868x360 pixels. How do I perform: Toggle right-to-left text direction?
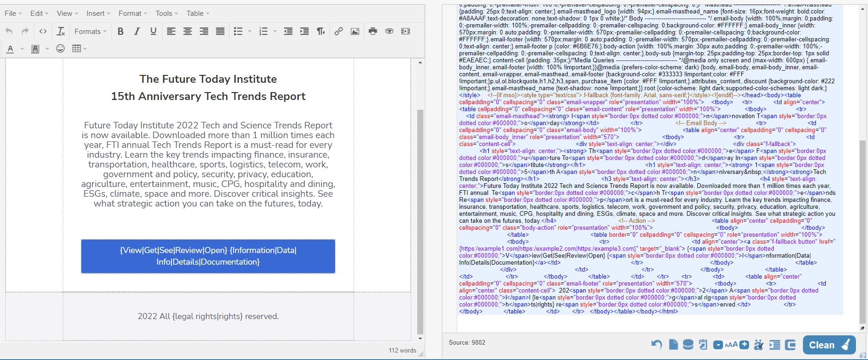(321, 31)
